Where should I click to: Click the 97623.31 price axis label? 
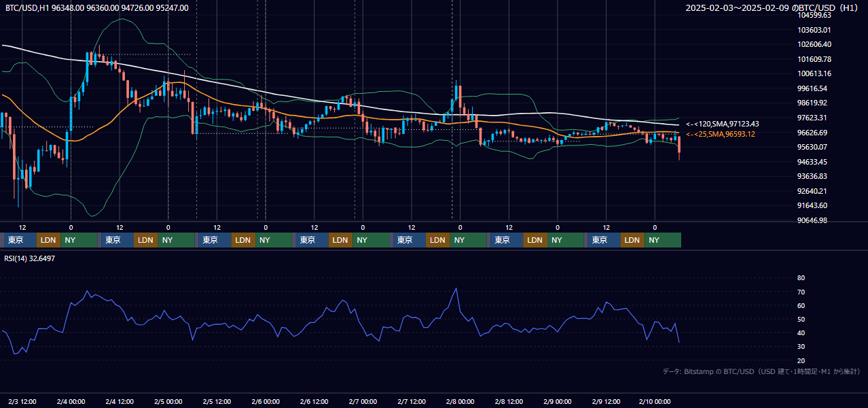(x=812, y=118)
